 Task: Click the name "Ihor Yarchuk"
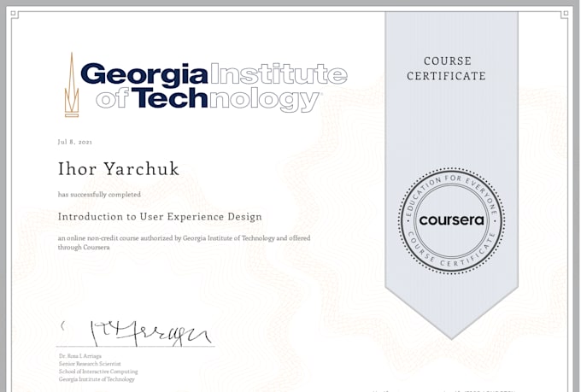[x=119, y=169]
